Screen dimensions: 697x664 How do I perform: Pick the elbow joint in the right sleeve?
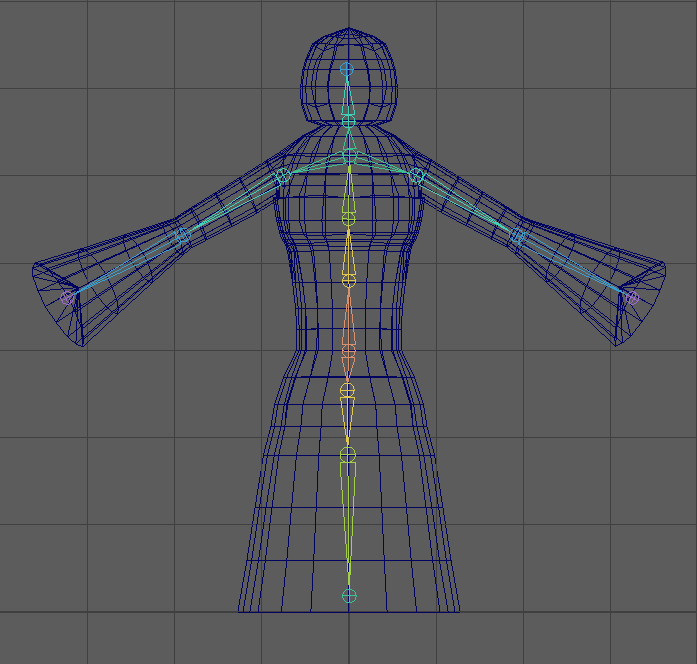coord(518,236)
